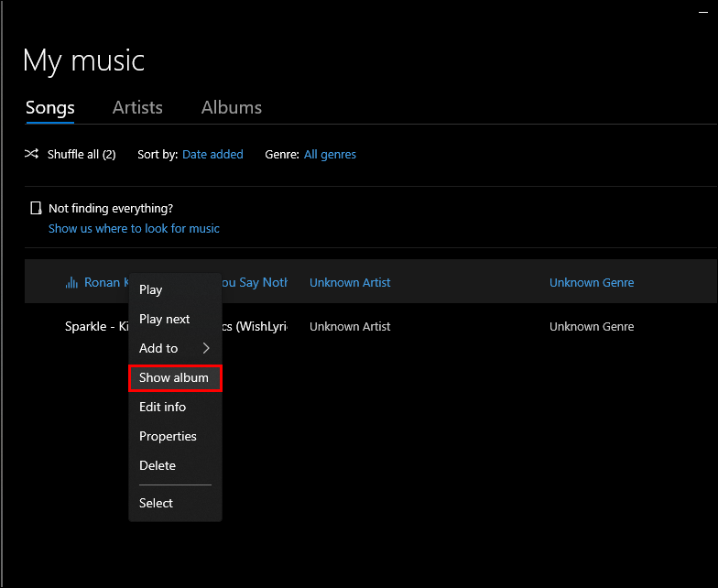Switch to the Artists tab
Screen dimensions: 718x588
[x=137, y=107]
